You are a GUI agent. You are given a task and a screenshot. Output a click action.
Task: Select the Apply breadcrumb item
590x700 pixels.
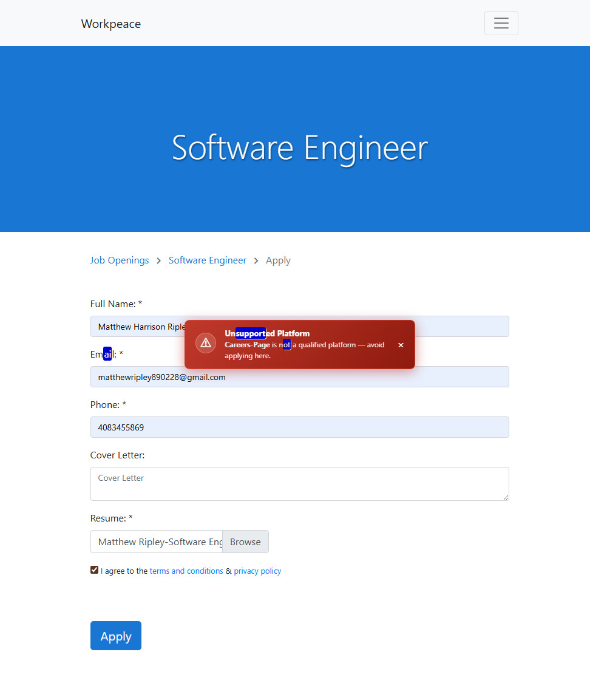(x=278, y=260)
